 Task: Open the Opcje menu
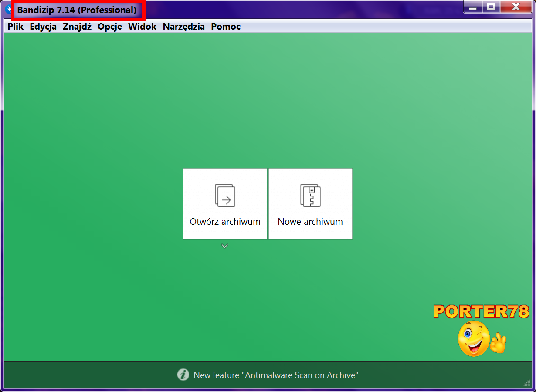pyautogui.click(x=110, y=27)
